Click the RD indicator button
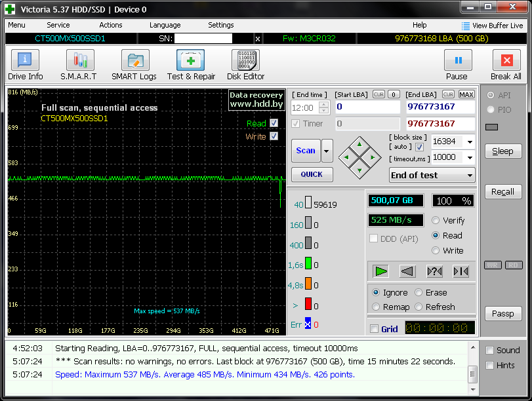Viewport: 532px width, 401px height. tap(514, 265)
